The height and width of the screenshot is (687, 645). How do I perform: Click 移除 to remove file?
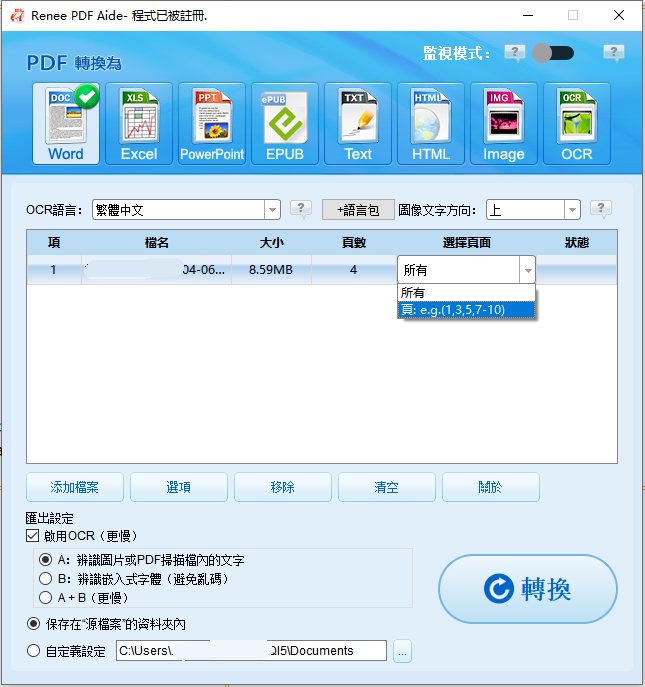[283, 487]
